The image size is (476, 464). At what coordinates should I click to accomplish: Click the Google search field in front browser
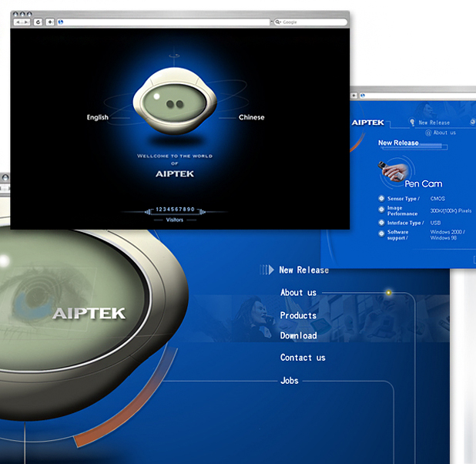coord(310,22)
